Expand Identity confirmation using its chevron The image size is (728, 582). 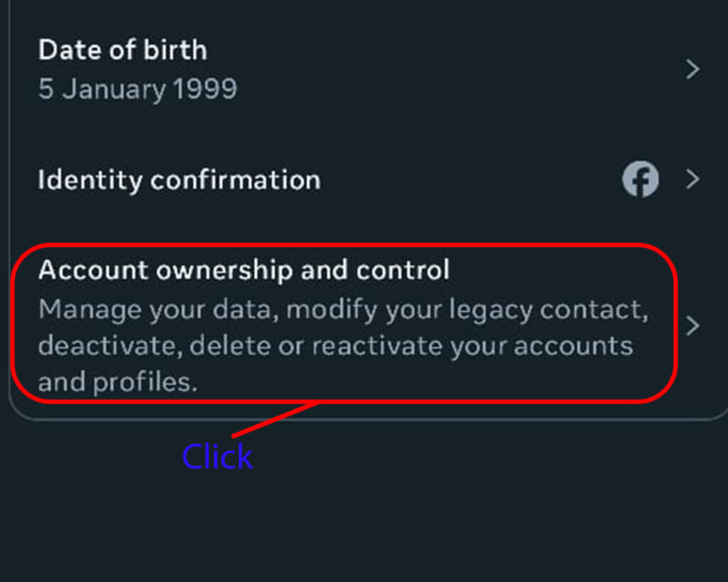pos(692,180)
